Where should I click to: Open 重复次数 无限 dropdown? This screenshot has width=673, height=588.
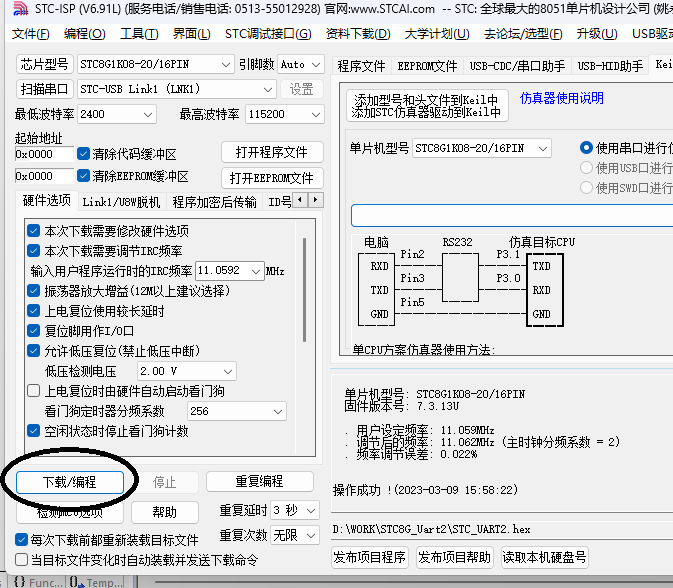[295, 535]
